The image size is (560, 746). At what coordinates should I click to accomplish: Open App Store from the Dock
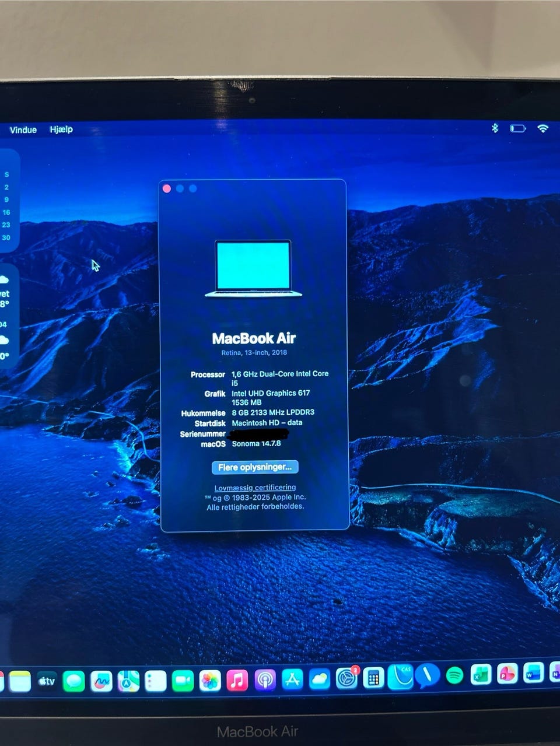(x=292, y=680)
